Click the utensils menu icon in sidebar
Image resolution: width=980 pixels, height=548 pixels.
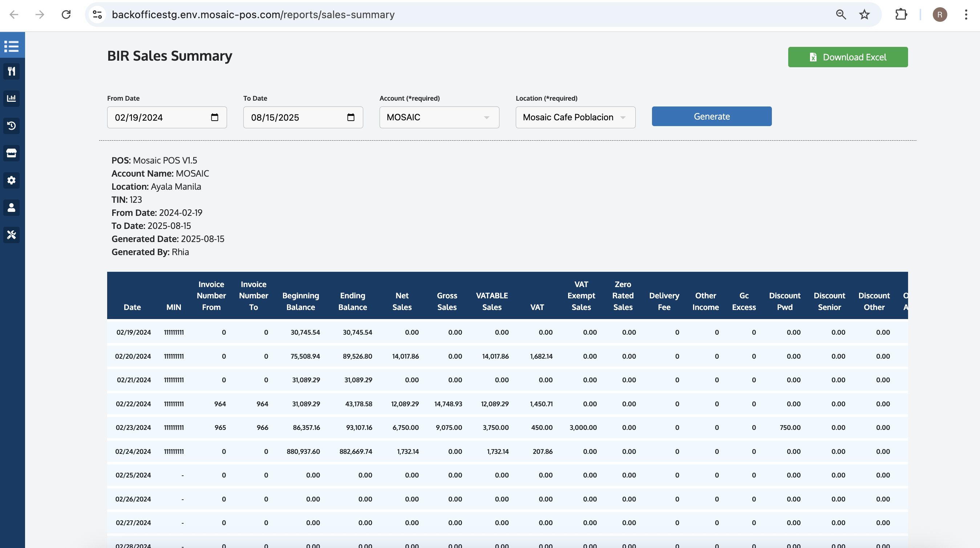(x=12, y=71)
